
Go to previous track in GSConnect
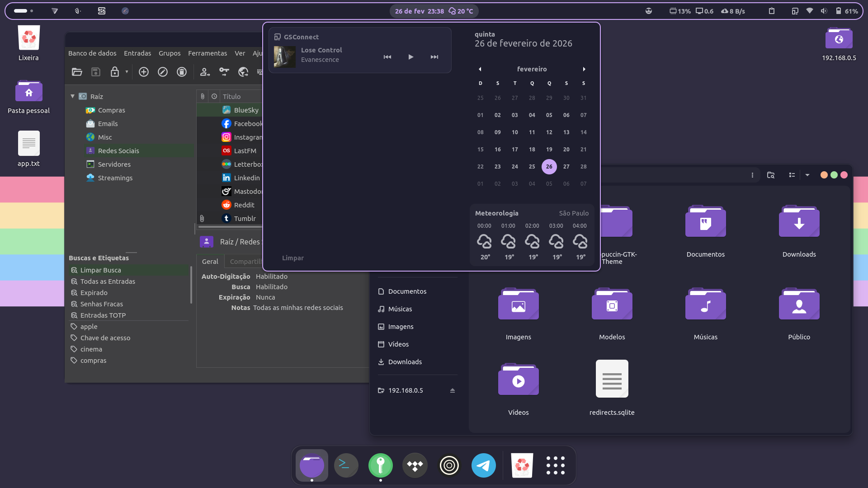pyautogui.click(x=387, y=57)
